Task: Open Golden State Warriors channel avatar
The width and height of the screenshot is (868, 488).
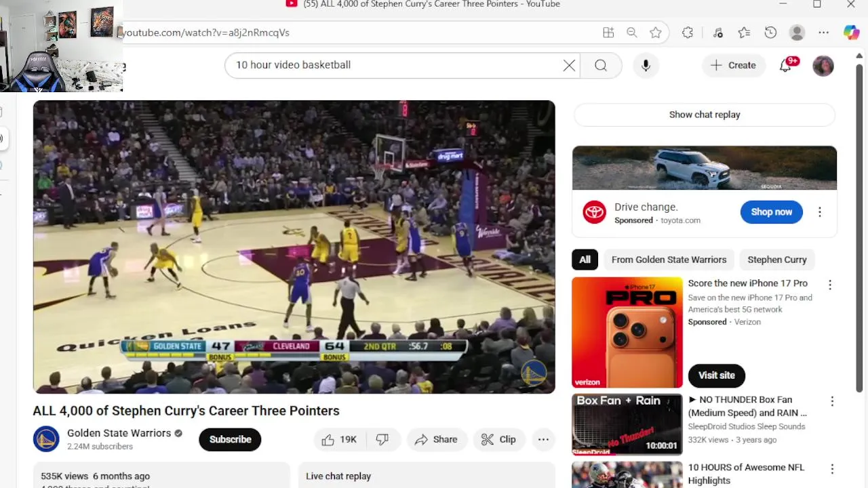Action: [46, 439]
